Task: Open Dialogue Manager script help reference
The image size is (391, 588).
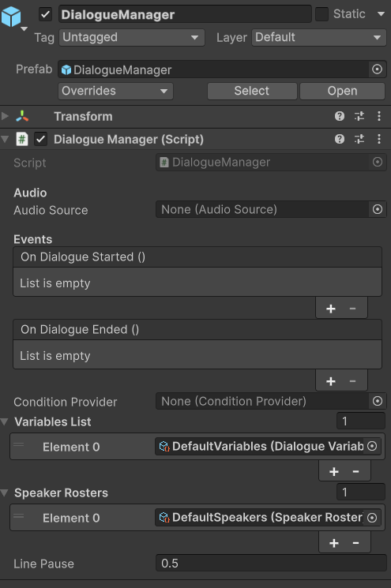Action: click(340, 139)
